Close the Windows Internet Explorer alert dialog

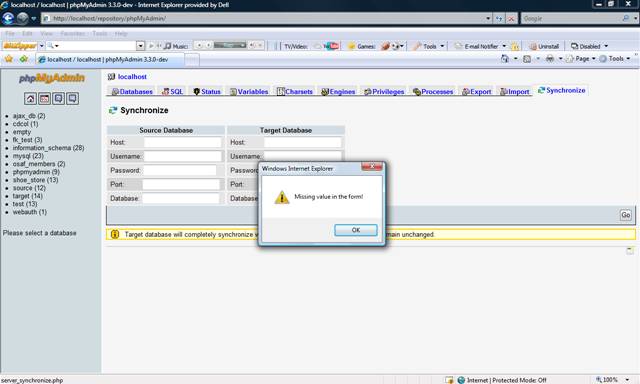(371, 166)
